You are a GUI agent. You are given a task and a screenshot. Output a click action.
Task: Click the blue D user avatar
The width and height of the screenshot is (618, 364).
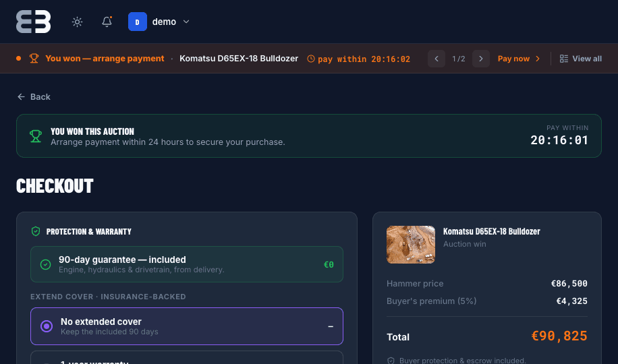pyautogui.click(x=138, y=22)
